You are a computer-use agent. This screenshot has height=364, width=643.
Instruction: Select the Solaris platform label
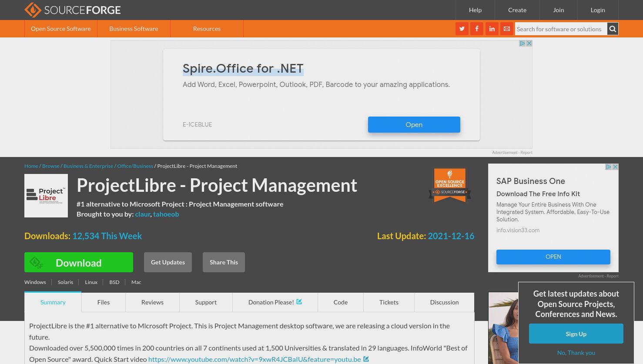pyautogui.click(x=65, y=282)
